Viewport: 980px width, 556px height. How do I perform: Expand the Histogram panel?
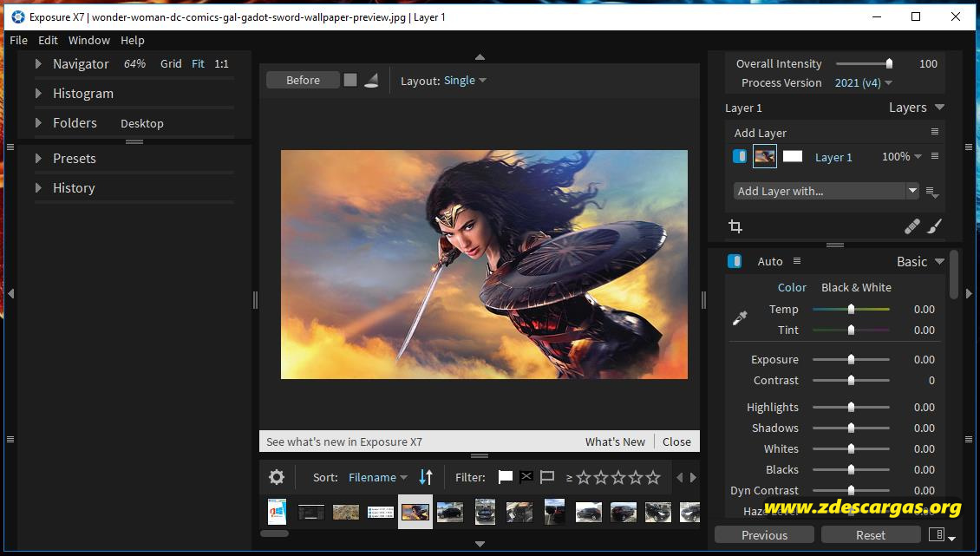point(38,93)
